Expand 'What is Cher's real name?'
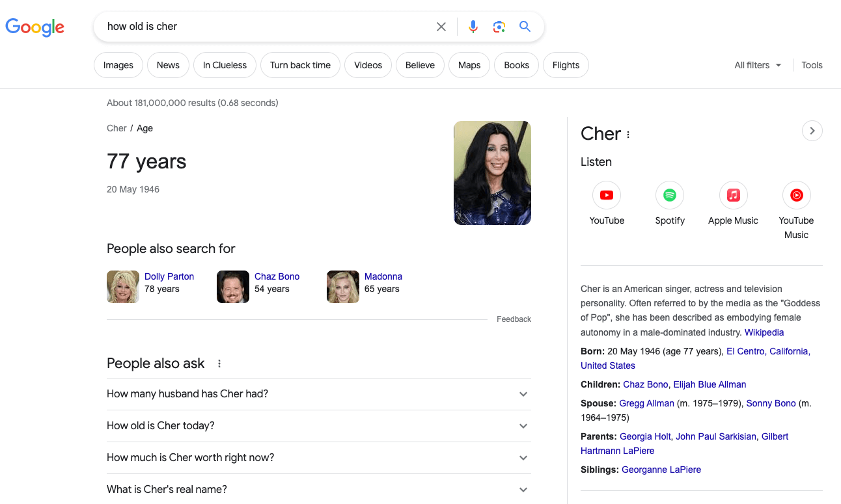Viewport: 841px width, 504px height. click(319, 489)
